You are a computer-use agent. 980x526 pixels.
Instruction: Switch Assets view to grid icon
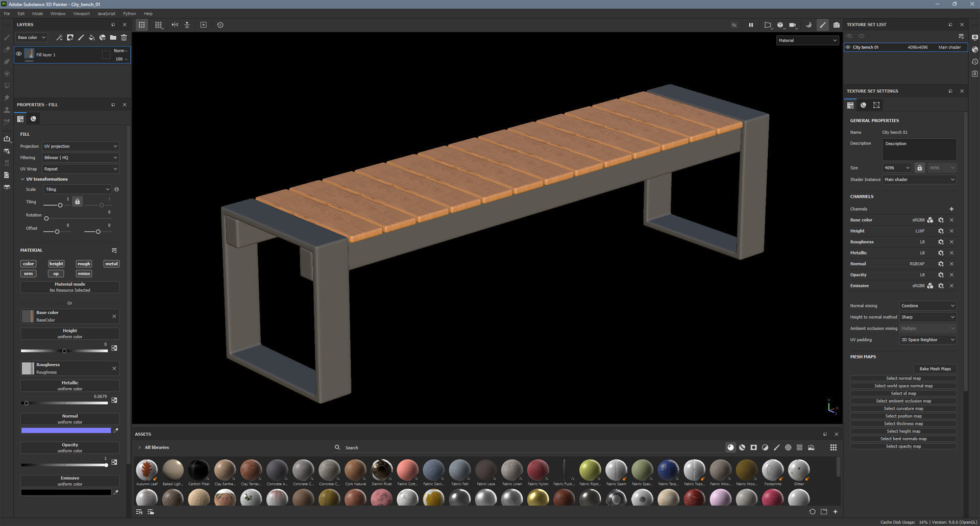[x=833, y=447]
